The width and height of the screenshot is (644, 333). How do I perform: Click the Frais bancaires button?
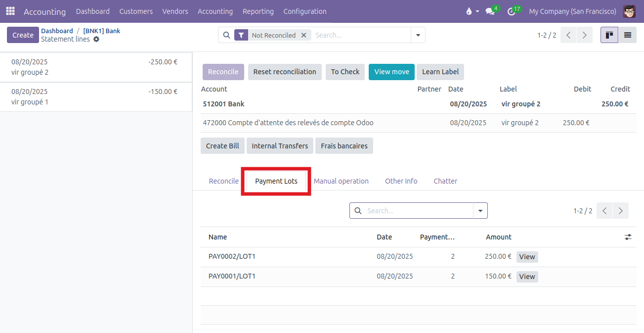[344, 146]
